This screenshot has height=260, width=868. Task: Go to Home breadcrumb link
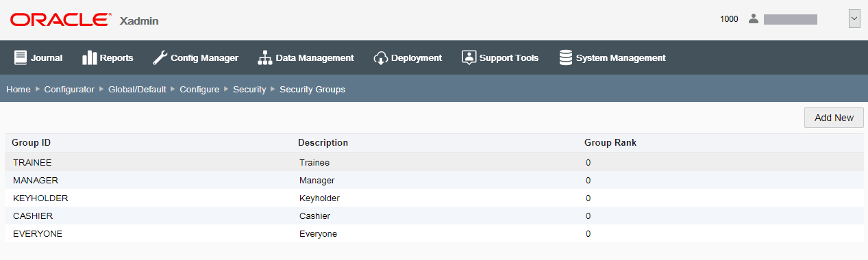[x=18, y=90]
